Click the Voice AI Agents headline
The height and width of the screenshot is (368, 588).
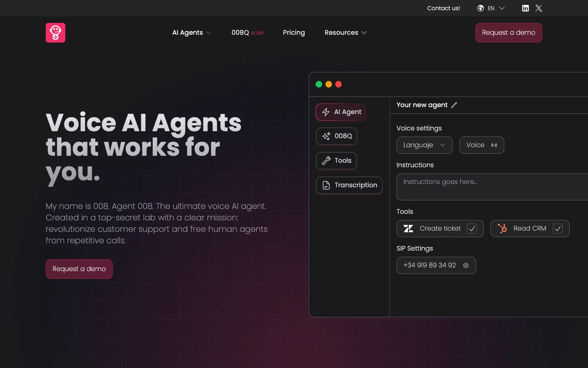pos(144,147)
